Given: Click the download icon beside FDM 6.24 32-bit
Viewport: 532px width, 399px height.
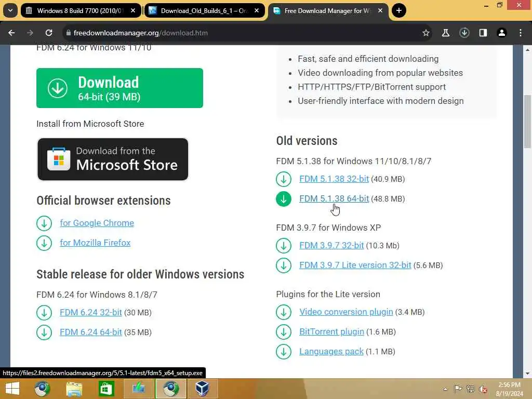Looking at the screenshot, I should click(44, 313).
